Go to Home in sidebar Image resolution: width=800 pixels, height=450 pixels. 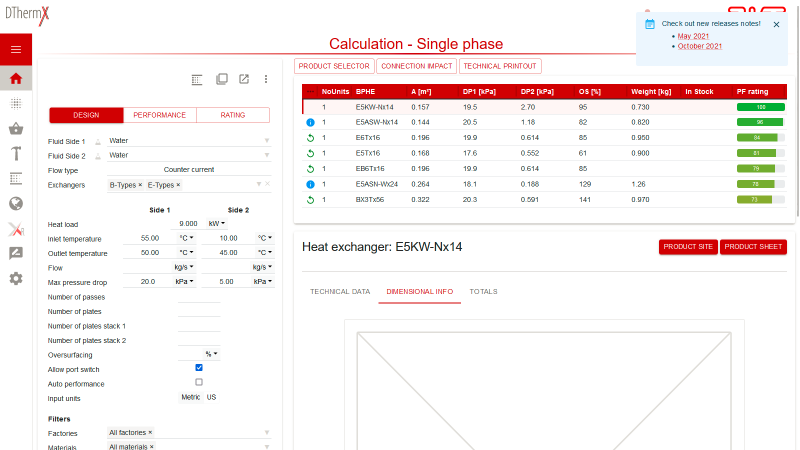(16, 79)
